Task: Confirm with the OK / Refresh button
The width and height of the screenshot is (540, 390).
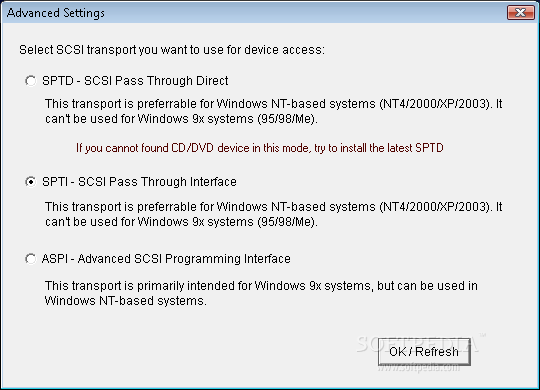Action: tap(424, 352)
